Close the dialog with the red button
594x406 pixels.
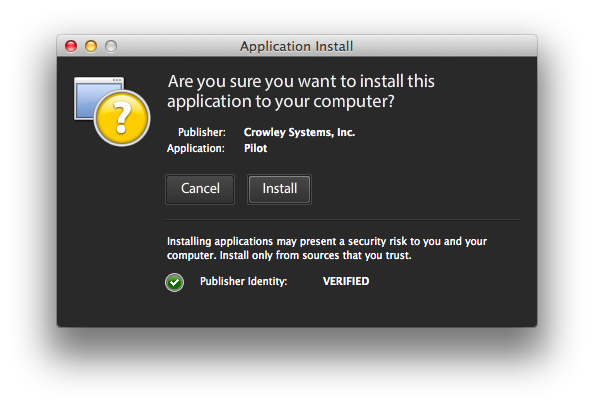[x=71, y=46]
